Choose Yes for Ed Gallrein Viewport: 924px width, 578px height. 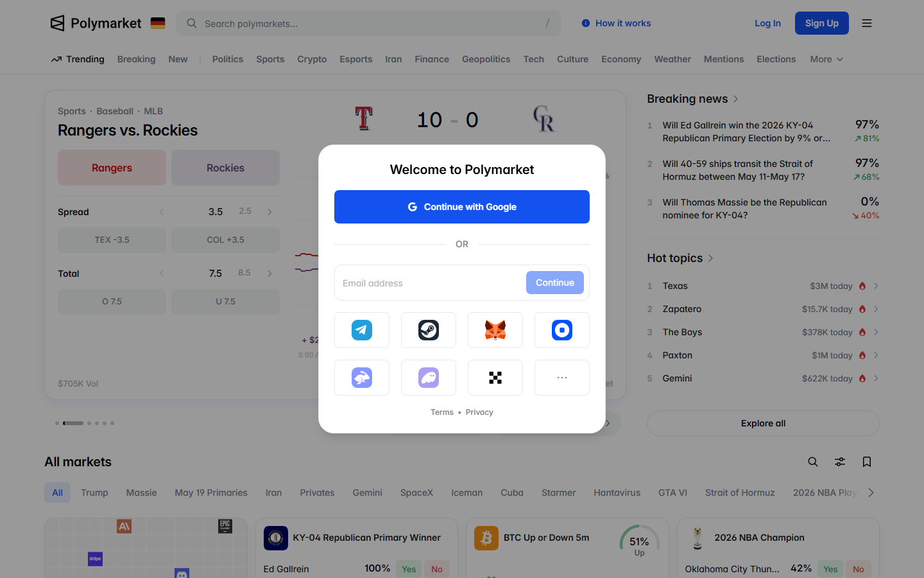(409, 569)
